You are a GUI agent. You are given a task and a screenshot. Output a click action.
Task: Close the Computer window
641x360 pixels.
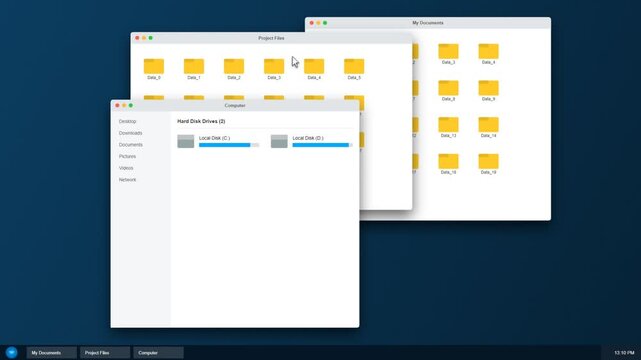click(117, 105)
